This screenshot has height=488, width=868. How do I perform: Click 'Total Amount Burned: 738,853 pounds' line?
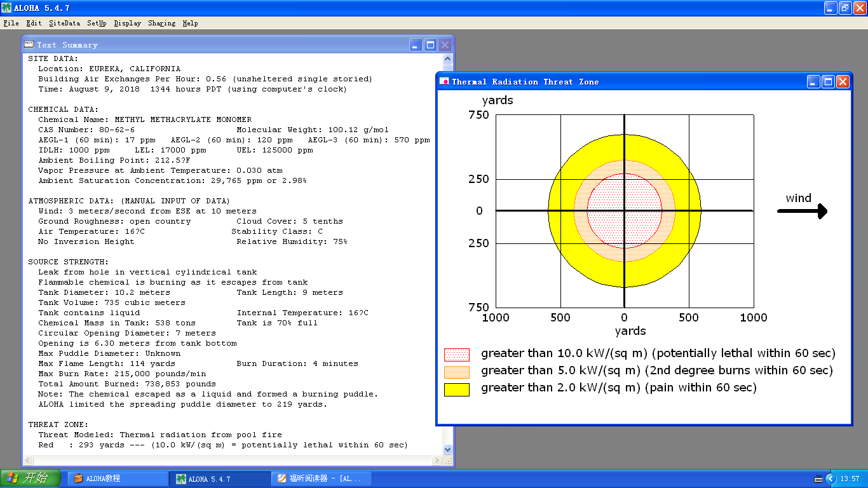pyautogui.click(x=127, y=384)
